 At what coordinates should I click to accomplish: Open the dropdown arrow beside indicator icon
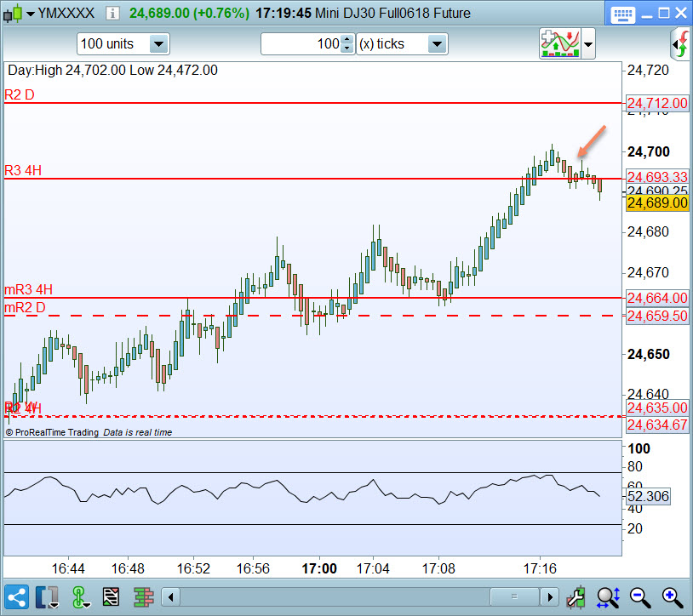coord(588,43)
